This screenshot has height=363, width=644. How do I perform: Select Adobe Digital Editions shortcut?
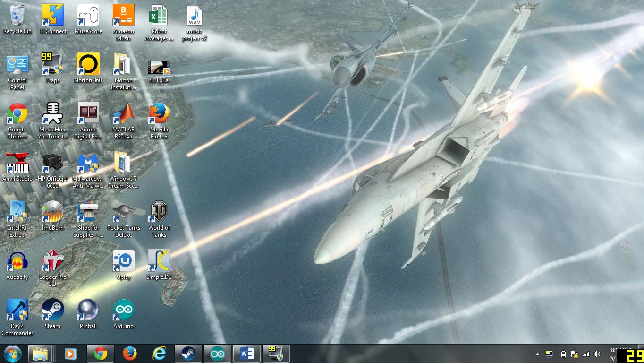click(88, 121)
